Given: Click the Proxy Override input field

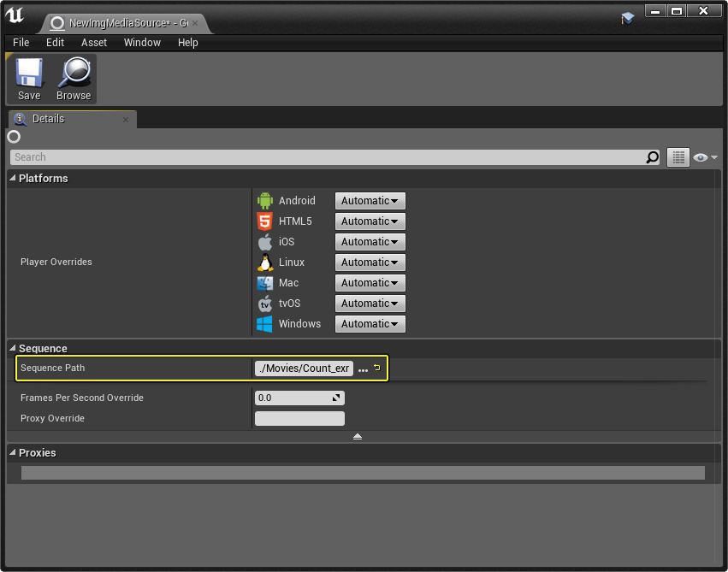Looking at the screenshot, I should (299, 418).
